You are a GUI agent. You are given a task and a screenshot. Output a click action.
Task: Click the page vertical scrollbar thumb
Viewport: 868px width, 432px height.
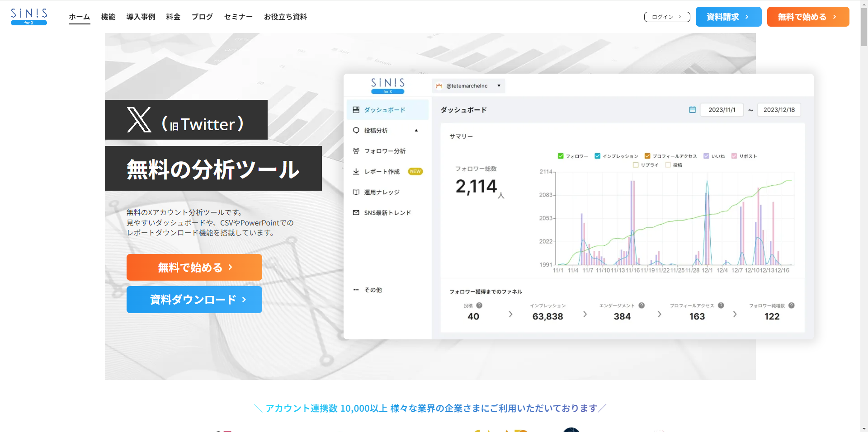coord(864,26)
